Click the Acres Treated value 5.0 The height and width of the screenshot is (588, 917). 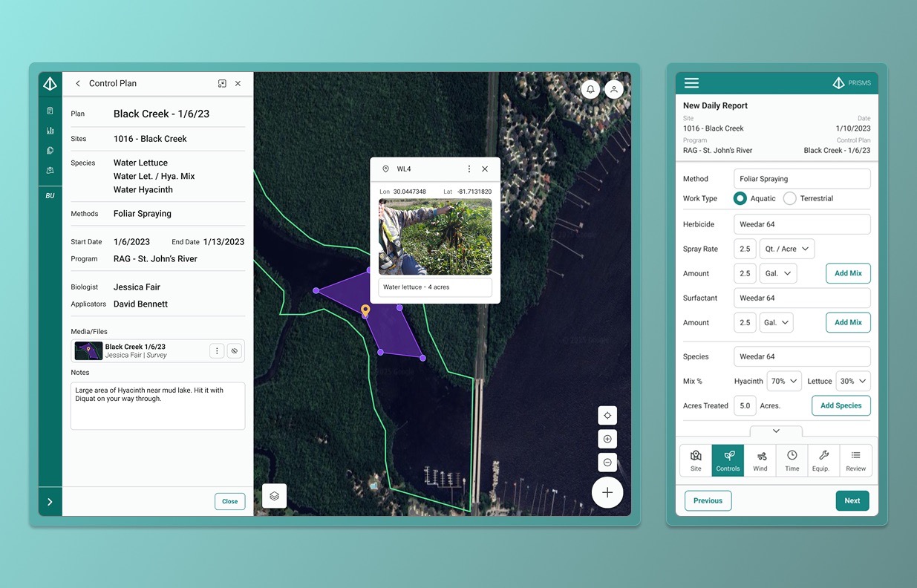pos(745,405)
